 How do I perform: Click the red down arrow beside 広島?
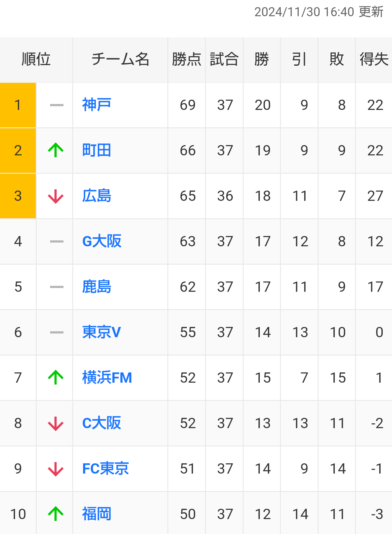(56, 196)
